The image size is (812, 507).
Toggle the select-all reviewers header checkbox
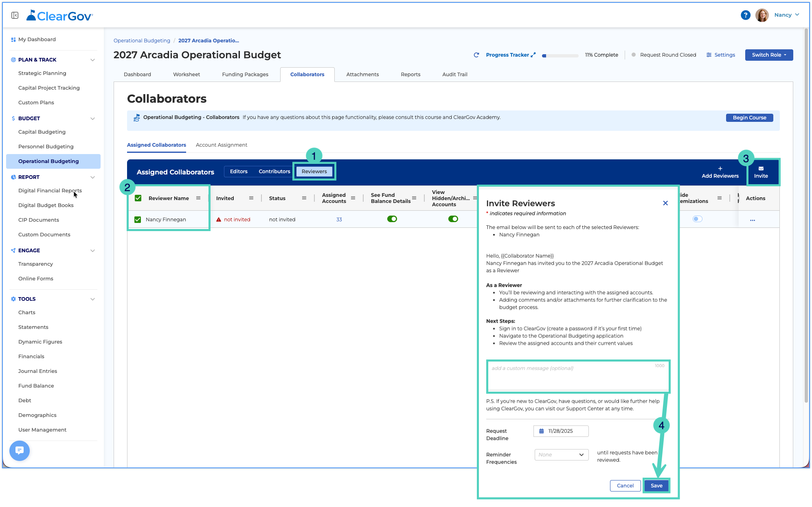pyautogui.click(x=138, y=198)
